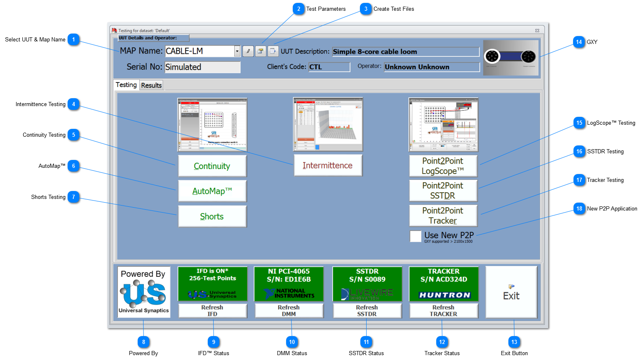The image size is (644, 363).
Task: Switch to the Results tab
Action: [151, 85]
